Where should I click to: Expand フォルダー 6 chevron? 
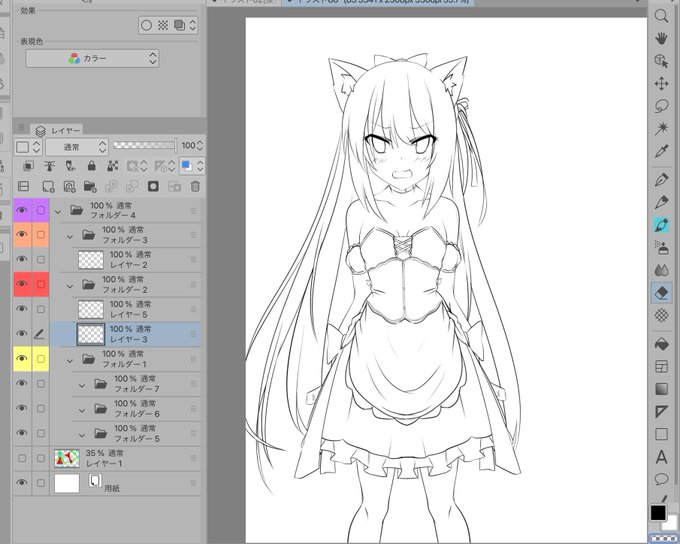pyautogui.click(x=82, y=410)
